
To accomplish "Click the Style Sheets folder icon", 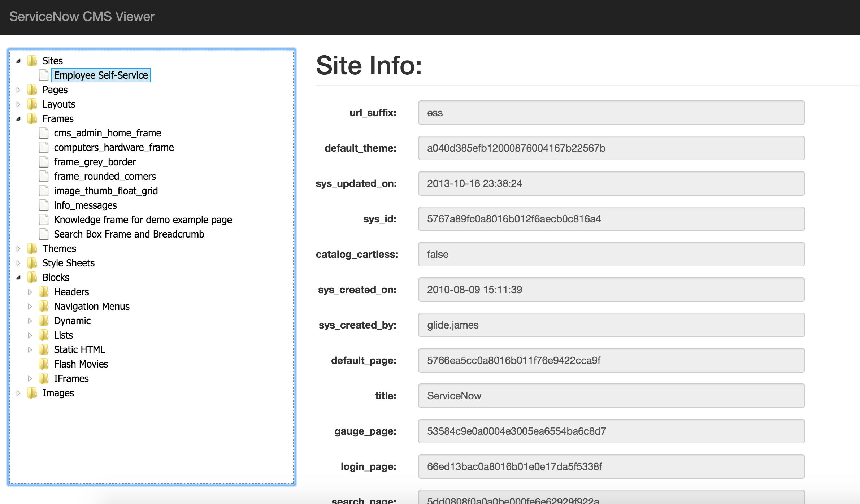I will [32, 263].
